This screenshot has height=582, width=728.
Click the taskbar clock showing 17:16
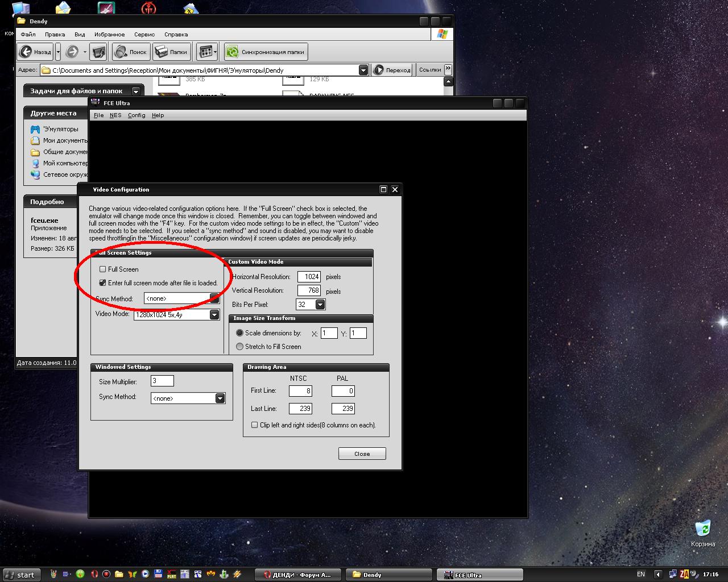[711, 574]
